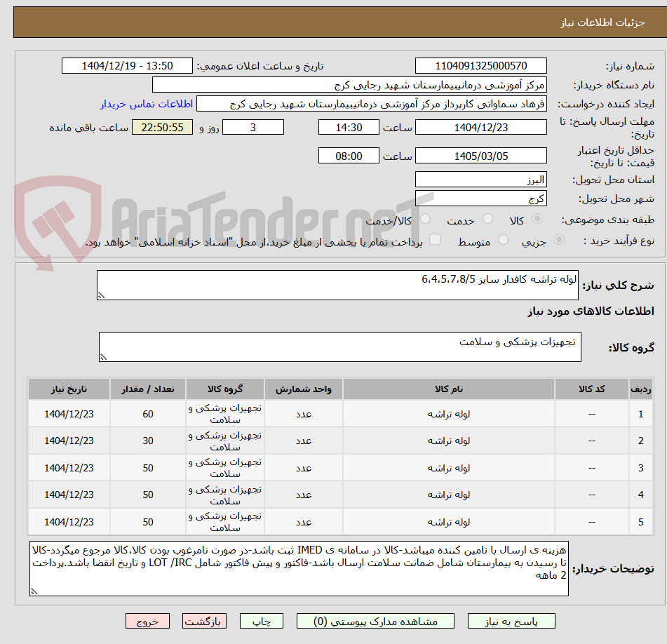Click the بازگشت back button

click(204, 621)
